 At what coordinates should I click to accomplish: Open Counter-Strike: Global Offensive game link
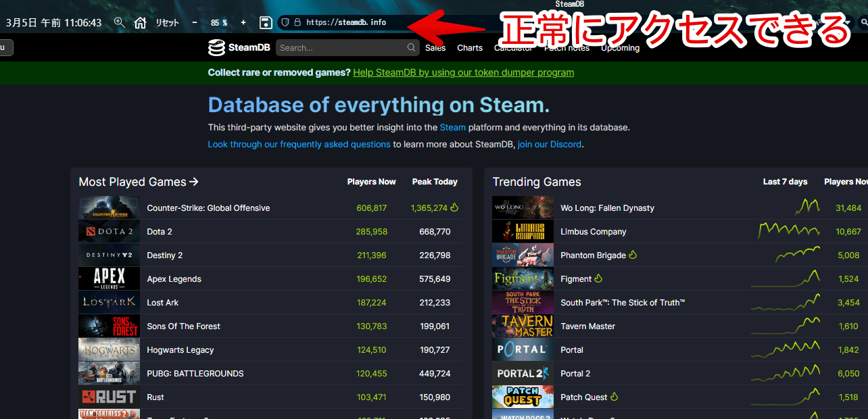[x=208, y=208]
